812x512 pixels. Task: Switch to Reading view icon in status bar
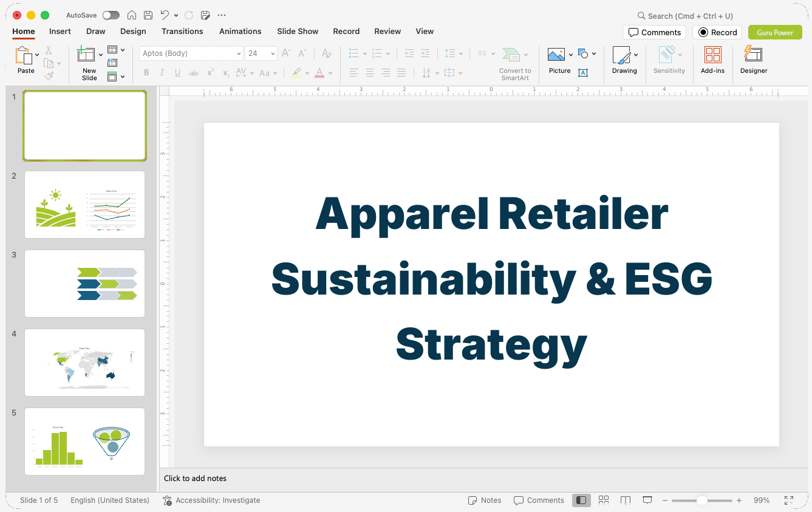(626, 500)
